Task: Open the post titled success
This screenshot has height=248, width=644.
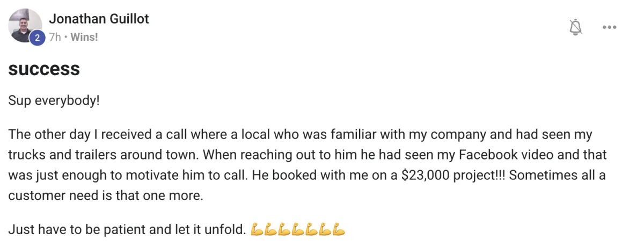Action: (44, 69)
